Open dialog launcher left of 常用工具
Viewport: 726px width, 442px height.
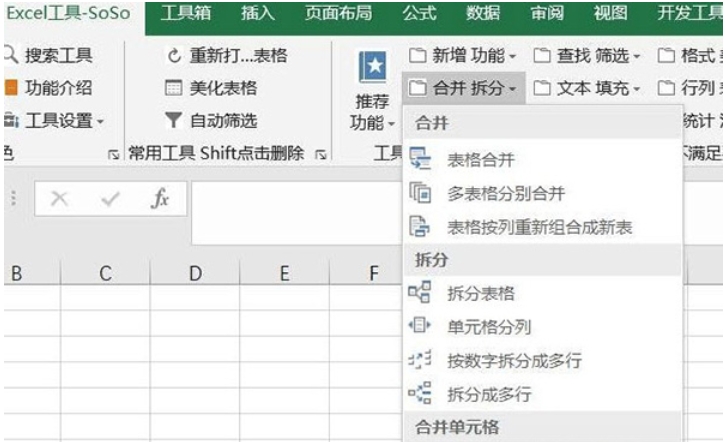(x=113, y=155)
